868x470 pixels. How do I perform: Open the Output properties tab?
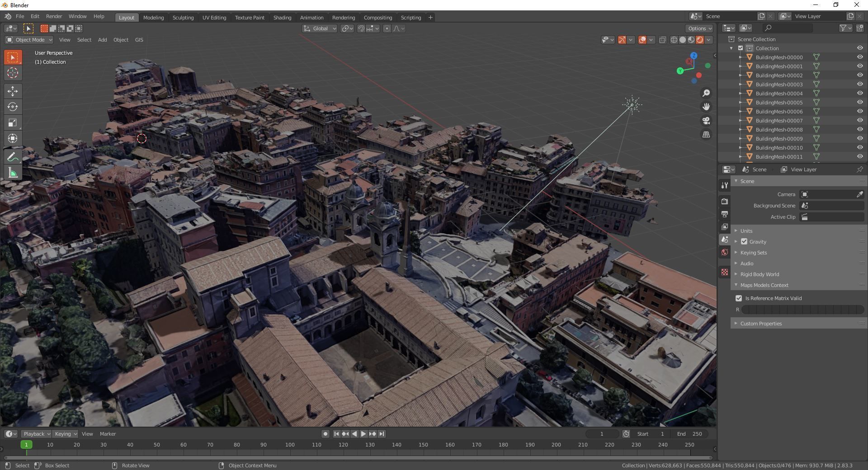click(725, 214)
